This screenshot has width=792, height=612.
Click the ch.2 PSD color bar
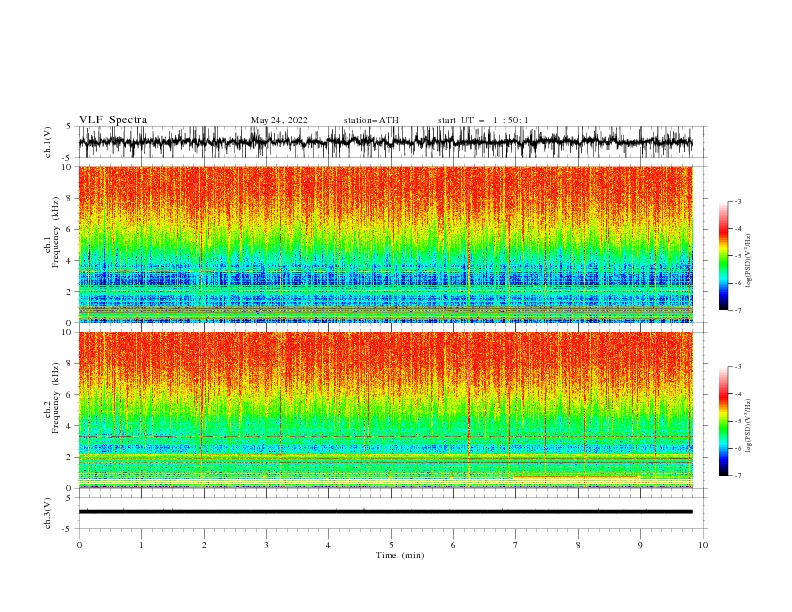coord(723,421)
